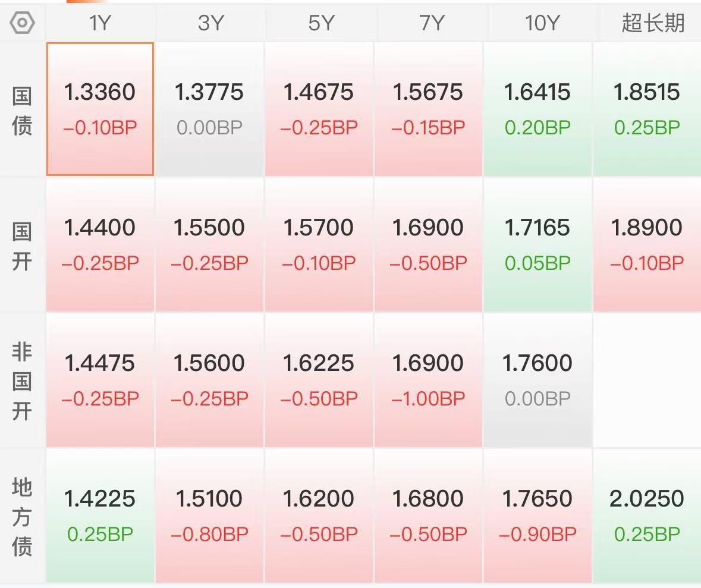
Task: Open 非国开 10Y cell showing 1.7600
Action: [538, 380]
